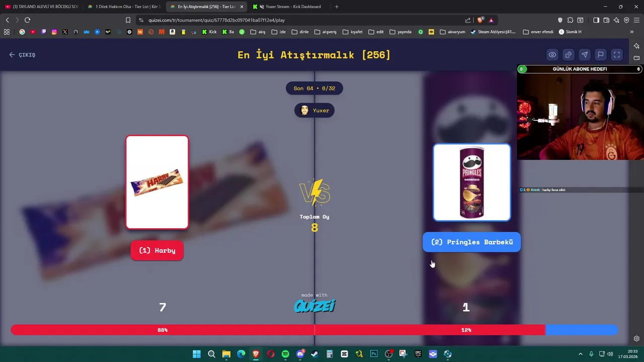Show more bookmarks chevron

click(631, 32)
